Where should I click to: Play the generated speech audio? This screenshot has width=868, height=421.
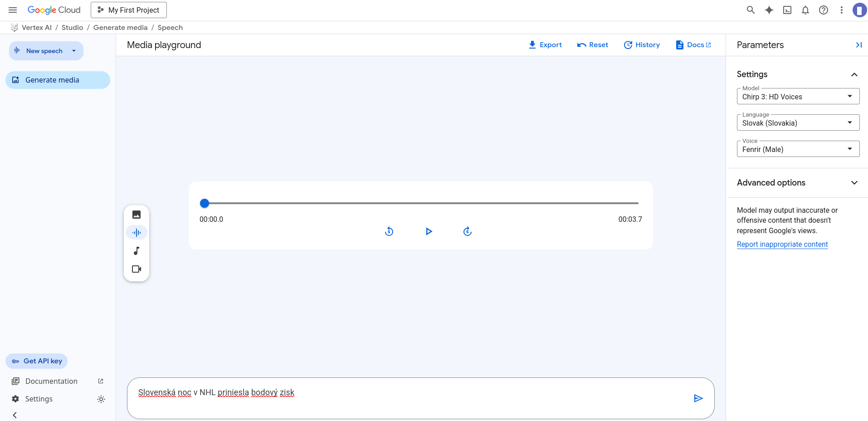(429, 231)
